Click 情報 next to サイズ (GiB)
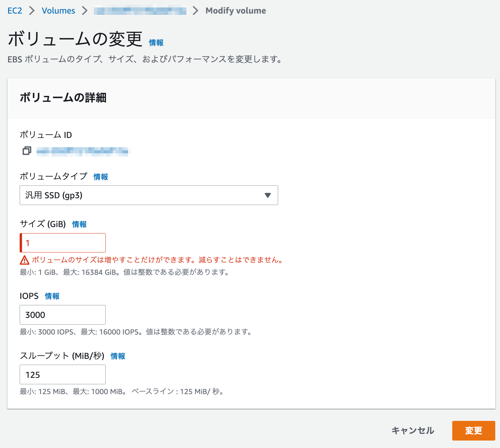Viewport: 500px width, 448px height. 79,224
